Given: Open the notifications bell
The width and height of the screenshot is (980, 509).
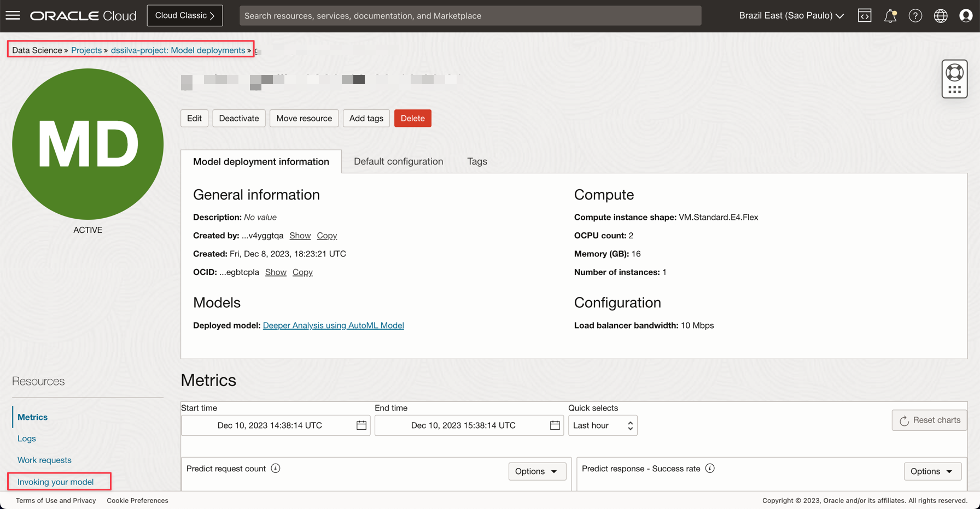Looking at the screenshot, I should pyautogui.click(x=890, y=16).
